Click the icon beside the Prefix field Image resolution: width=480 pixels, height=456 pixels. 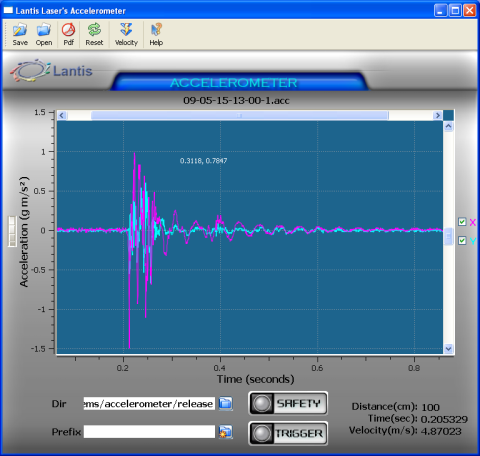(226, 432)
